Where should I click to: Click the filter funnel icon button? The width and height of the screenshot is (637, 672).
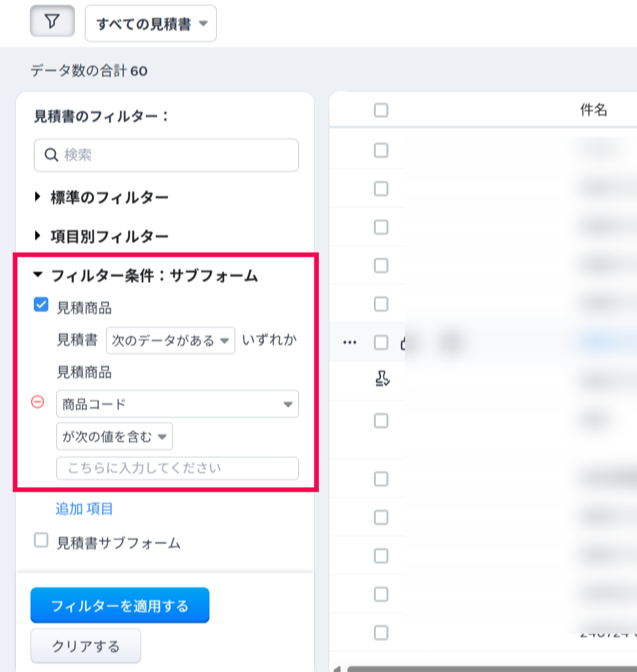tap(51, 22)
